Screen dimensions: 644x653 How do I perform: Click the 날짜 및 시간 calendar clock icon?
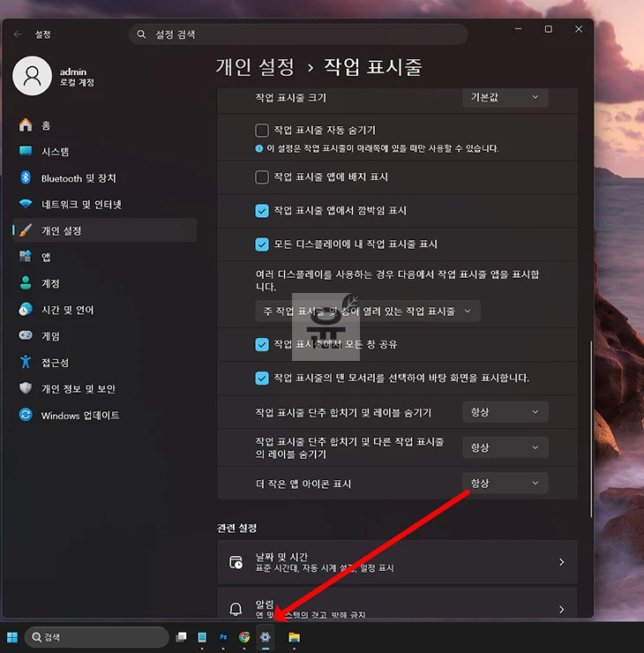point(236,562)
